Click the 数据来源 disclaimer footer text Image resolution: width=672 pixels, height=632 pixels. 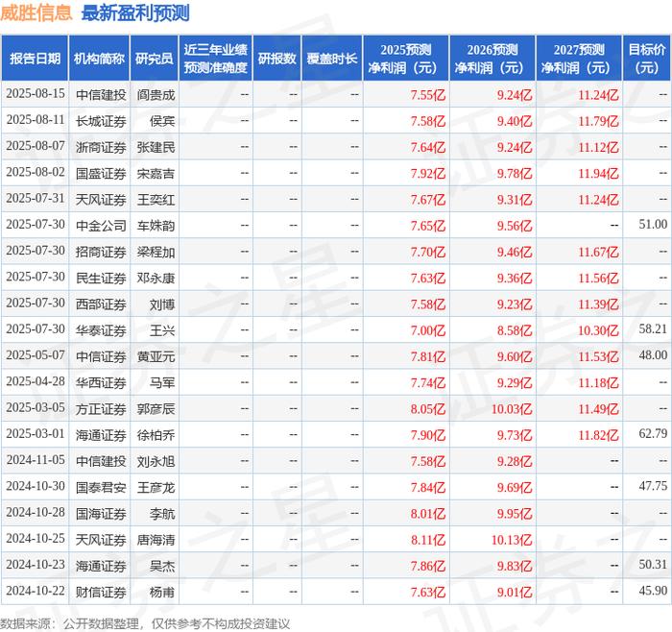(x=145, y=623)
